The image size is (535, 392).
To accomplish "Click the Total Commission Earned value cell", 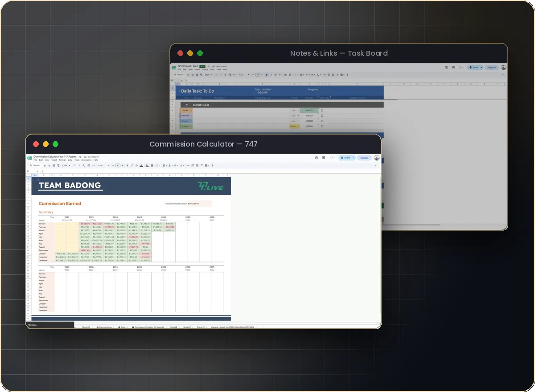I will click(x=199, y=204).
